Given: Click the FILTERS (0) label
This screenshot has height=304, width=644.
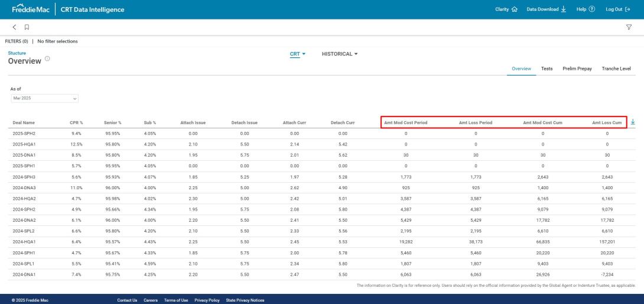Looking at the screenshot, I should [x=17, y=41].
